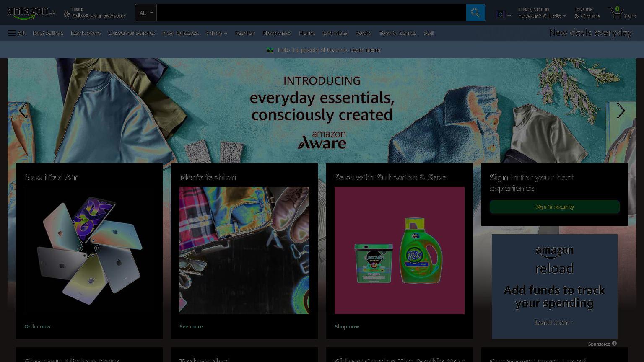The width and height of the screenshot is (644, 362).
Task: Advance to the next hero banner slide
Action: click(621, 111)
